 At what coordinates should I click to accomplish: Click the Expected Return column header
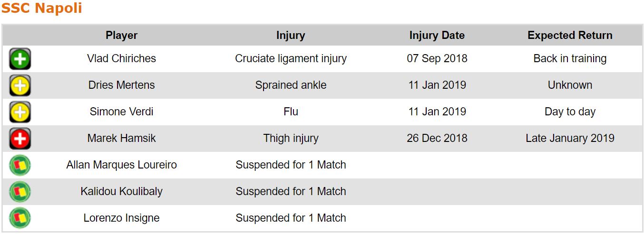tap(570, 36)
